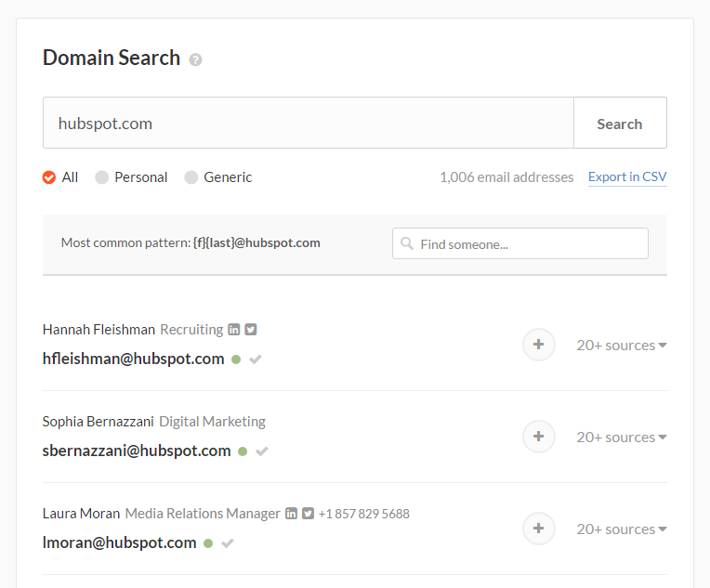Click the hubspot.com domain input field
Viewport: 710px width, 588px height.
(309, 123)
